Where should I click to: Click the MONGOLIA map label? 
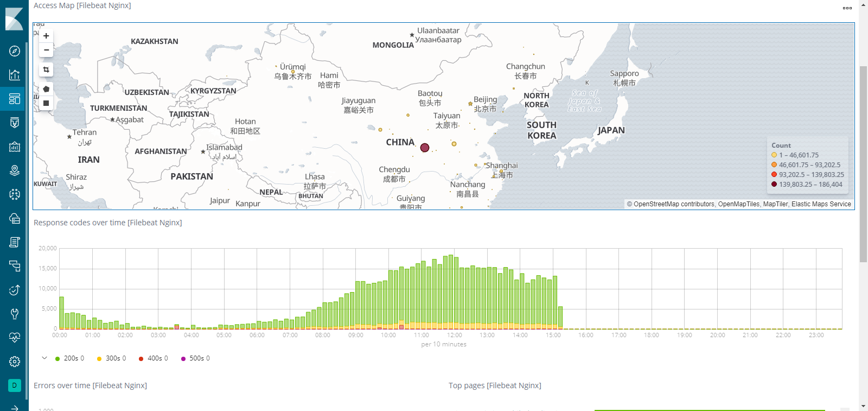point(393,45)
